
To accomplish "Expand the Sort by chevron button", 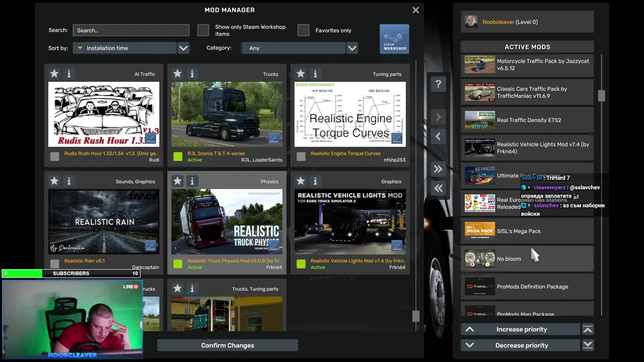I will tap(184, 48).
